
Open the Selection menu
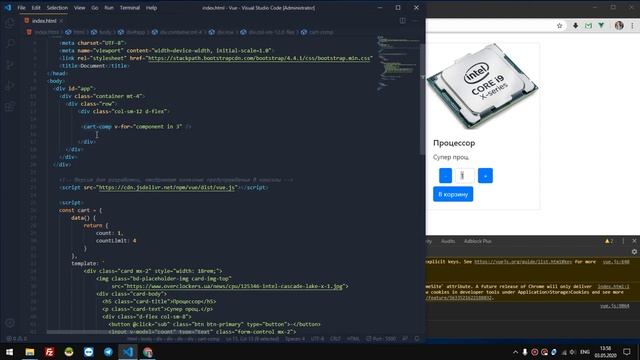[57, 8]
